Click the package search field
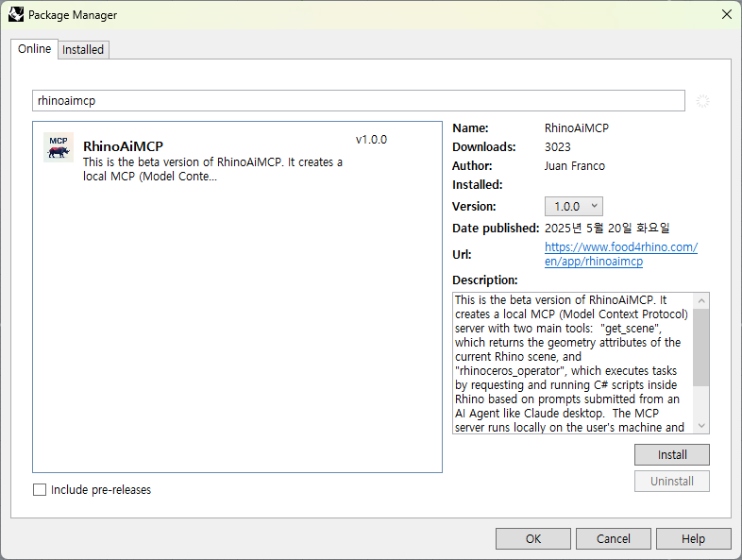 [x=358, y=101]
